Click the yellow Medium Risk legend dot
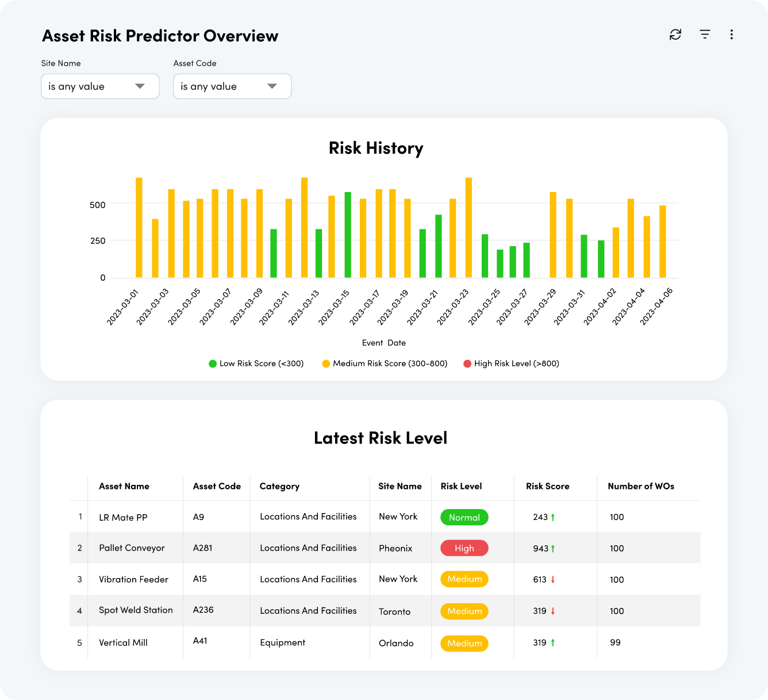The width and height of the screenshot is (768, 700). pyautogui.click(x=325, y=364)
